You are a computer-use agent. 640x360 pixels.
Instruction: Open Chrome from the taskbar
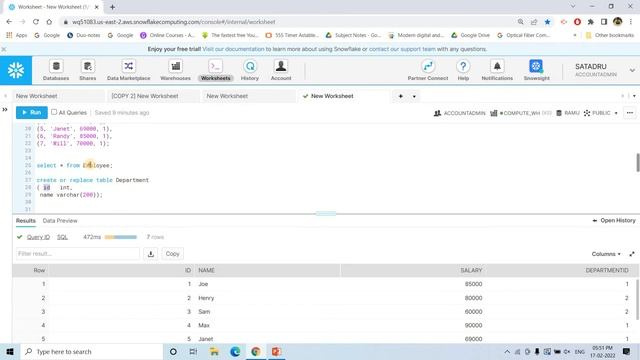pos(256,351)
